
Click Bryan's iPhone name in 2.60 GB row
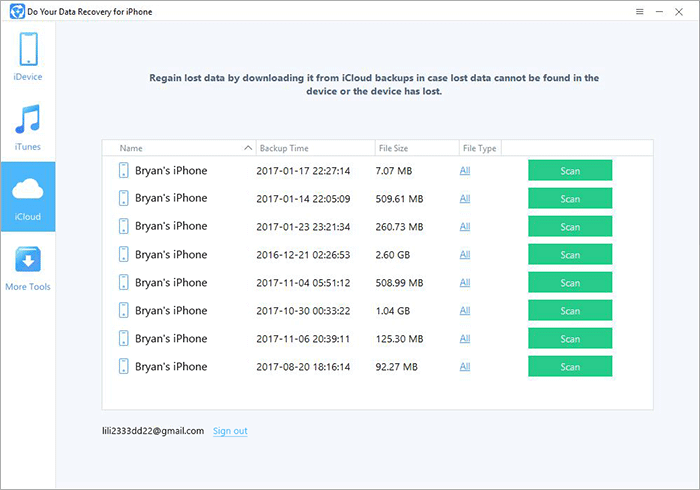[171, 254]
